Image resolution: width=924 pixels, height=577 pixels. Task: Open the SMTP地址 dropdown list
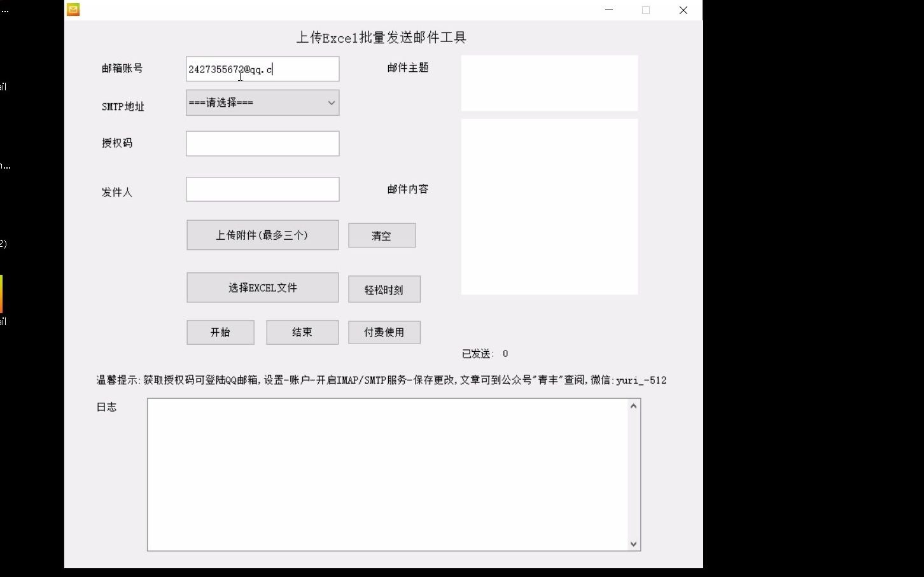(262, 102)
